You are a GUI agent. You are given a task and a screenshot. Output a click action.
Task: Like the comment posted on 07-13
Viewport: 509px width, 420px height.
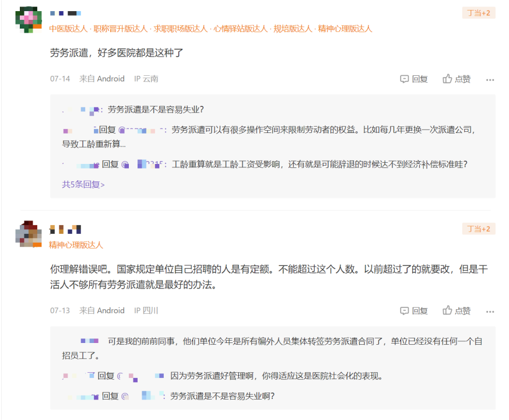(457, 311)
